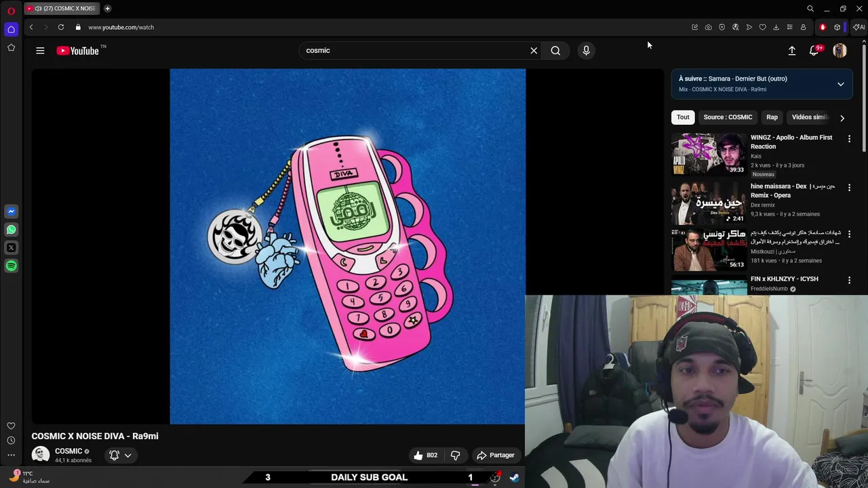868x488 pixels.
Task: Open WINGZ Apollo reaction video thumbnail
Action: tap(709, 154)
